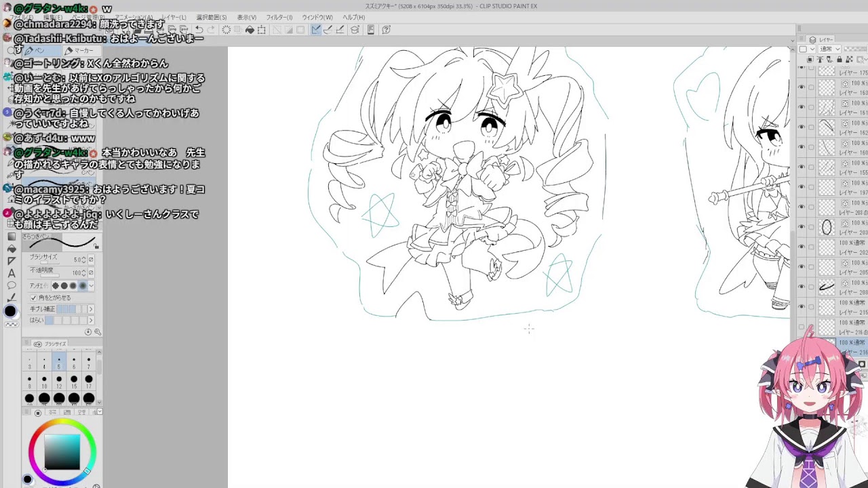Choose brush size preset 3
The image size is (868, 488).
coord(29,363)
